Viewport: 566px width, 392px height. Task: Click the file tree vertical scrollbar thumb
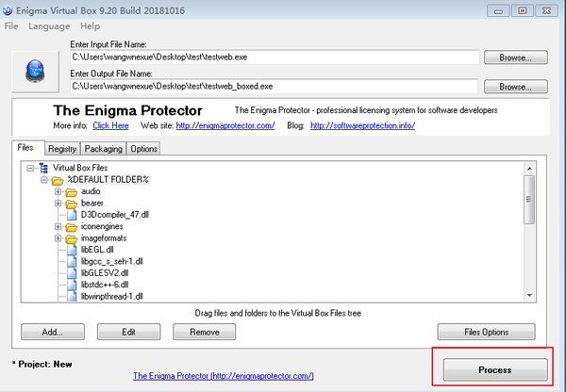(529, 200)
